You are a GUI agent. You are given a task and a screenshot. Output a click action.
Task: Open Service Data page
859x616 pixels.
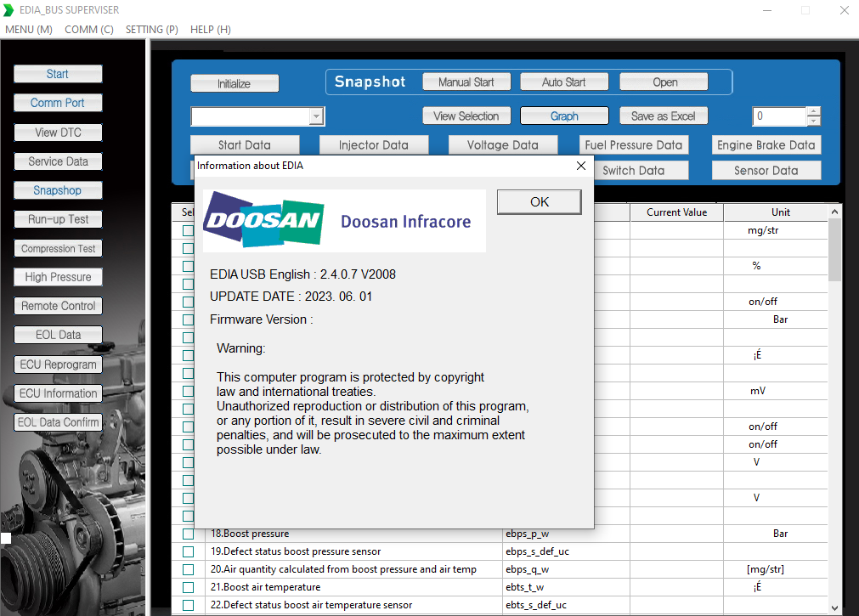tap(58, 161)
